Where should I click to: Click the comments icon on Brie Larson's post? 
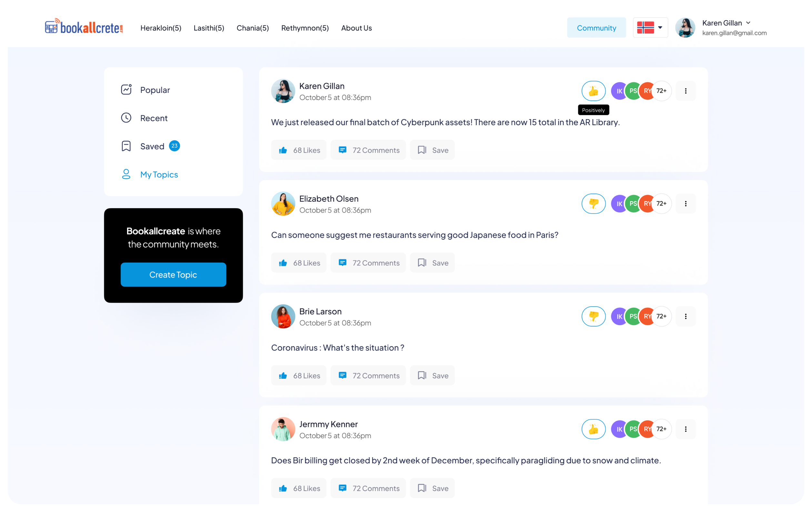pyautogui.click(x=342, y=376)
